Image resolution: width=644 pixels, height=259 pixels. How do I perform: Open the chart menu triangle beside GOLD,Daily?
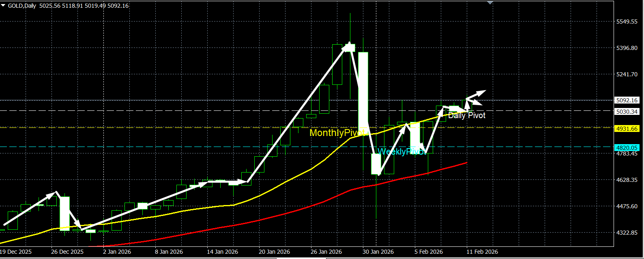click(x=3, y=5)
